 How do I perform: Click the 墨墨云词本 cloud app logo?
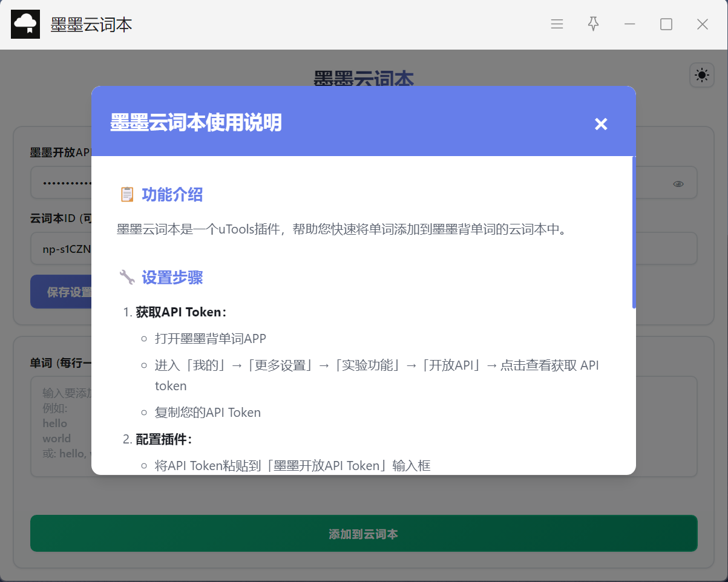(25, 24)
